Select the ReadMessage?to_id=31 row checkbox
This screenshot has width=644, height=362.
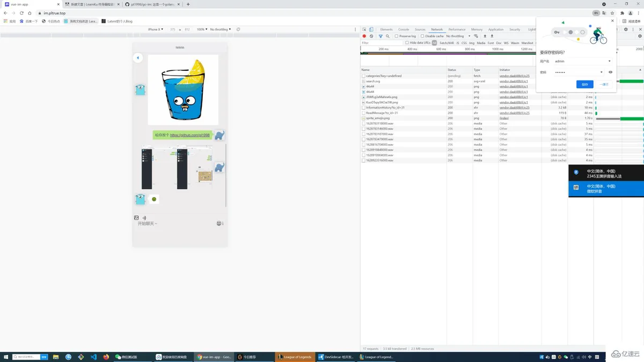tap(363, 113)
